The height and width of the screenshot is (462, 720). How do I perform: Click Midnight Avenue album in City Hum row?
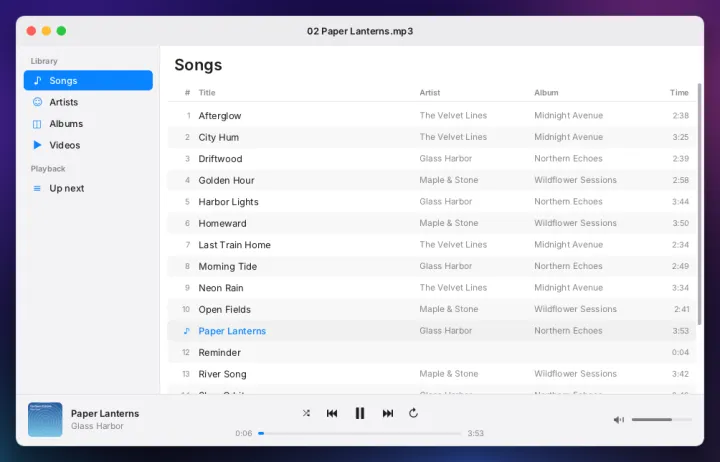[x=568, y=137]
